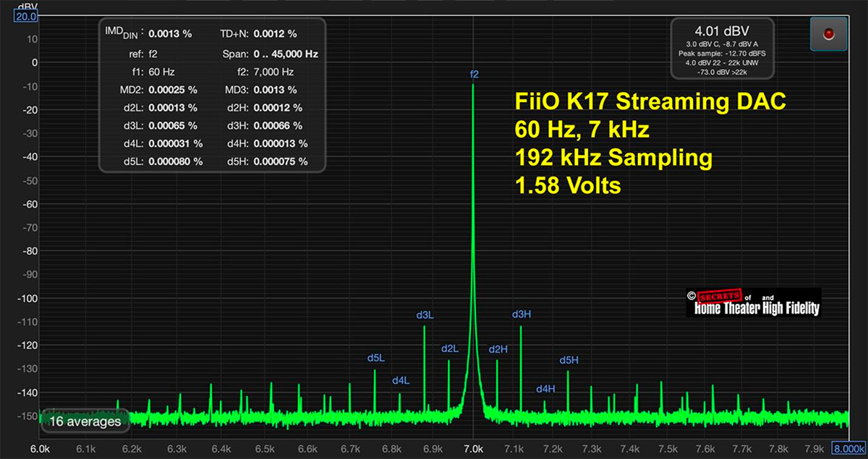Click the 3.0 dBV C, -8.7 dBV A line
Screen dimensions: 868x459
click(x=722, y=44)
